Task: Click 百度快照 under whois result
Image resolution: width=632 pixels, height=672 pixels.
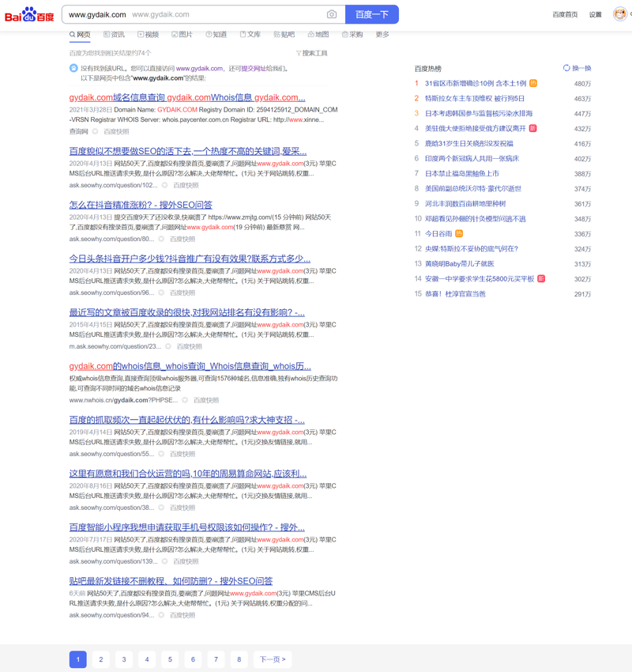Action: (x=206, y=400)
